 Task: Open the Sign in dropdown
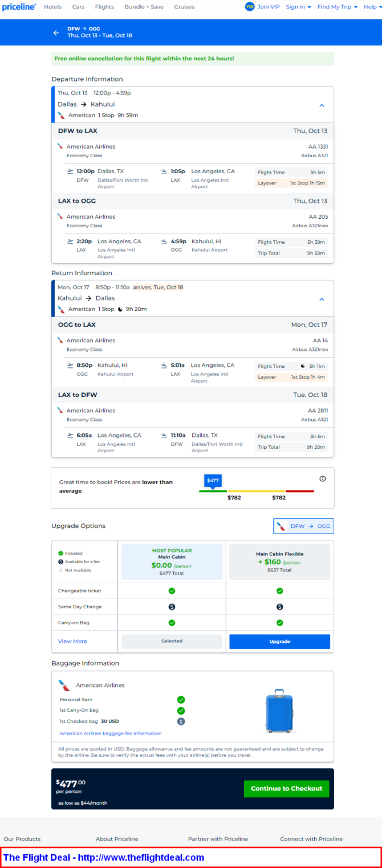[x=298, y=7]
